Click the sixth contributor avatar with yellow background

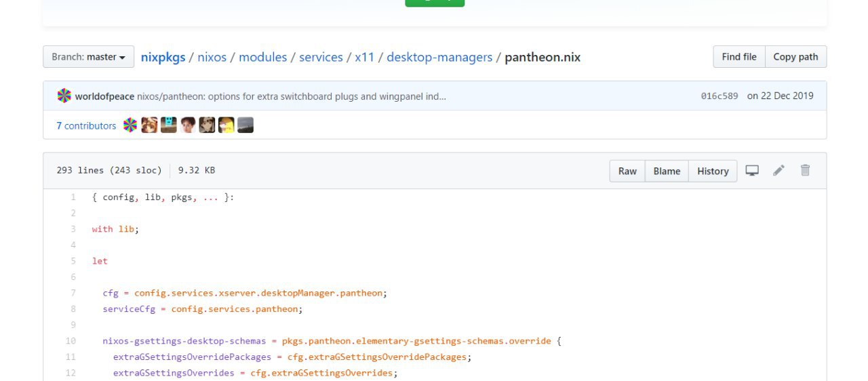(226, 125)
